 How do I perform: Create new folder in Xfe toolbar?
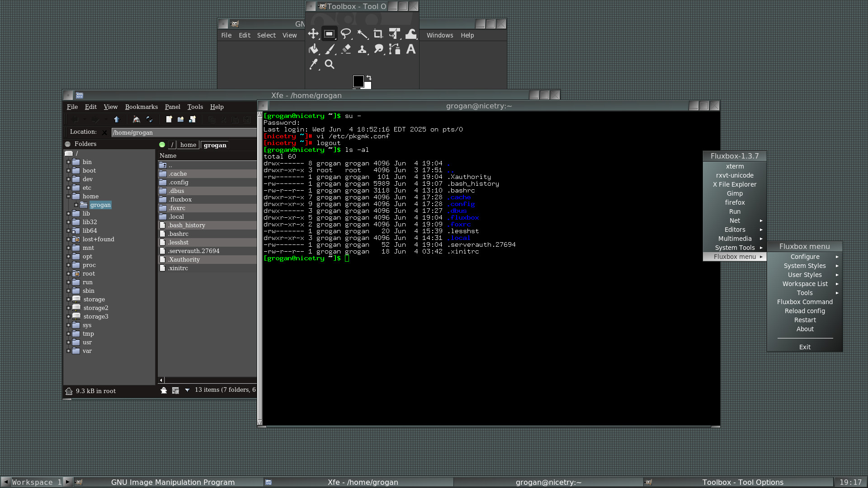click(x=180, y=119)
